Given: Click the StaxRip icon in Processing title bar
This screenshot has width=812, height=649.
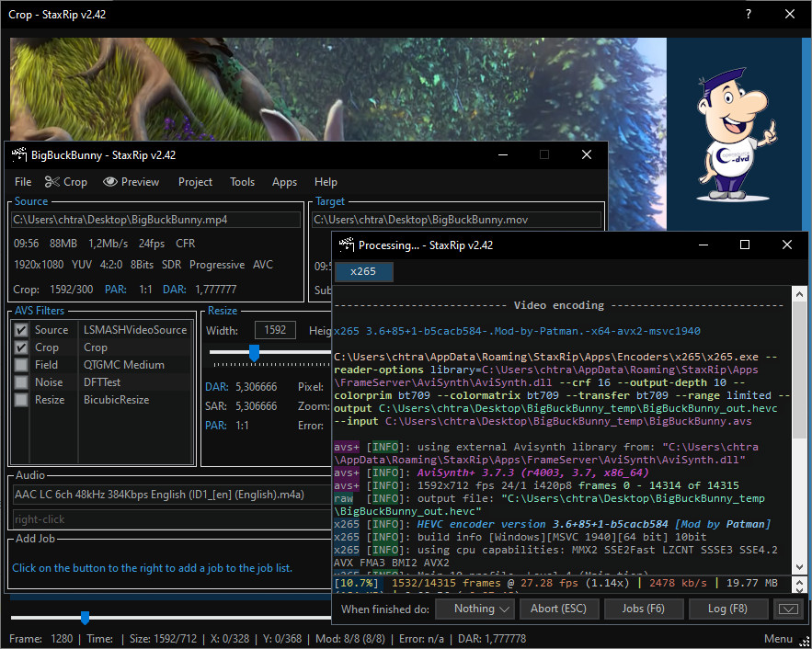Looking at the screenshot, I should [x=347, y=245].
